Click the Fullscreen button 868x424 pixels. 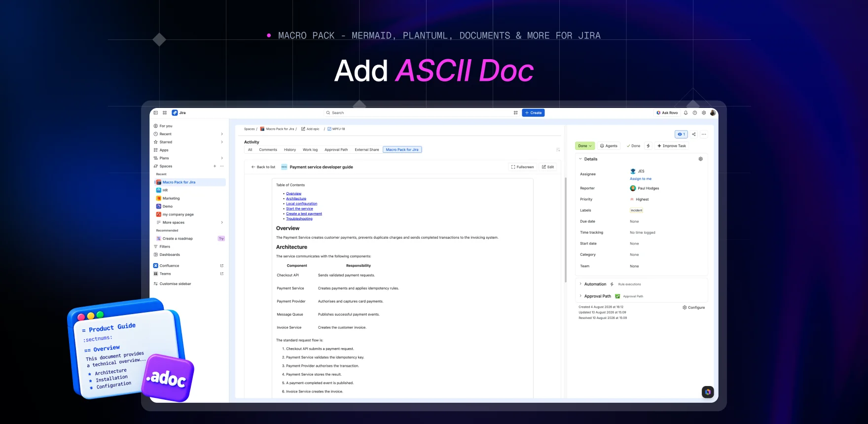(x=522, y=167)
